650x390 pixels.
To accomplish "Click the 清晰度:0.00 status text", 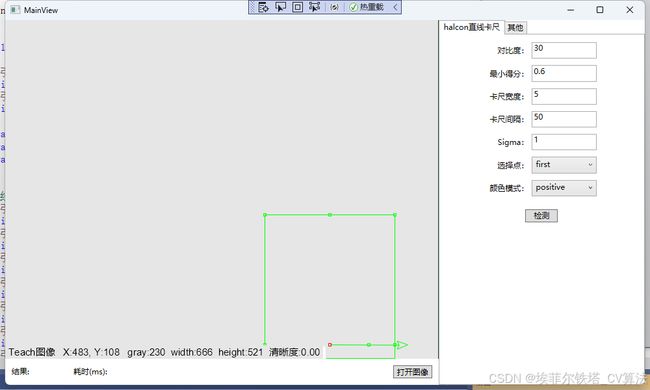I will click(x=294, y=352).
